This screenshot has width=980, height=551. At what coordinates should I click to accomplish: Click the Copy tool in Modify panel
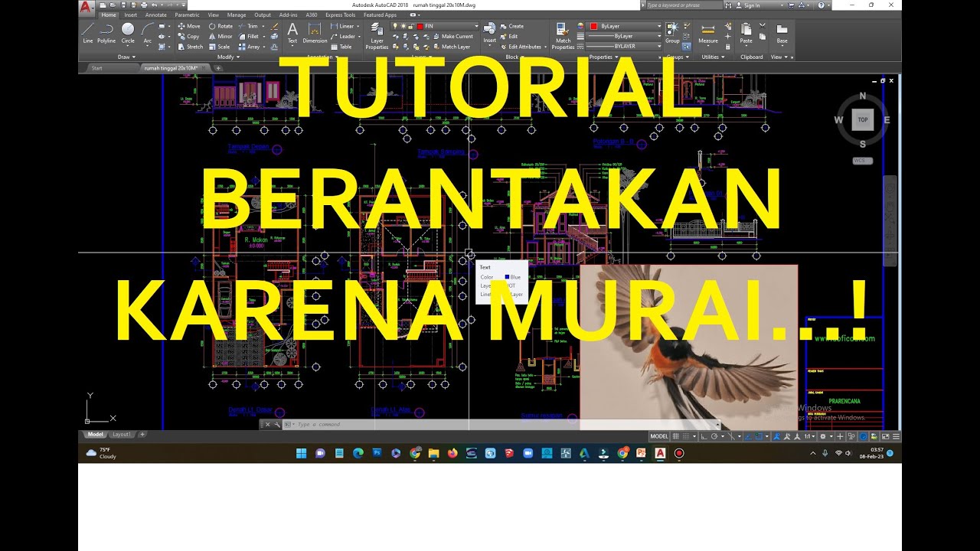(188, 36)
